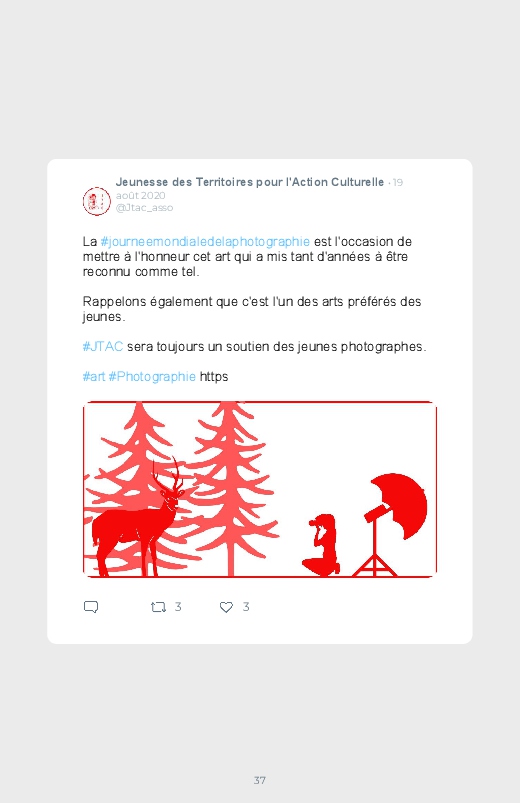Follow the #art hashtag link

click(94, 376)
